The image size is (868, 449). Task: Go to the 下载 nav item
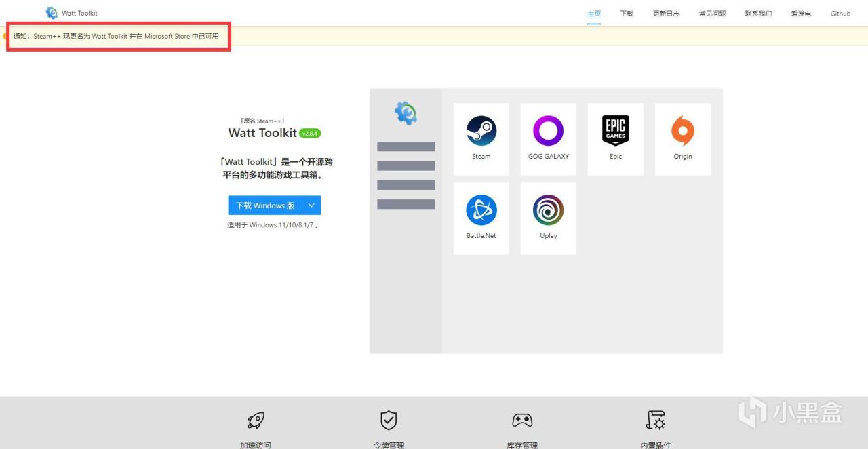click(x=627, y=14)
